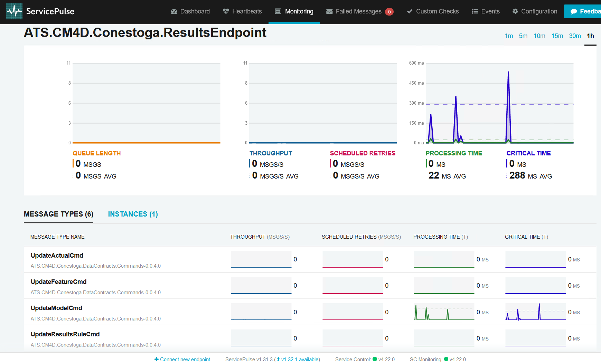The image size is (601, 364).
Task: Set time range to 1m
Action: (x=509, y=36)
